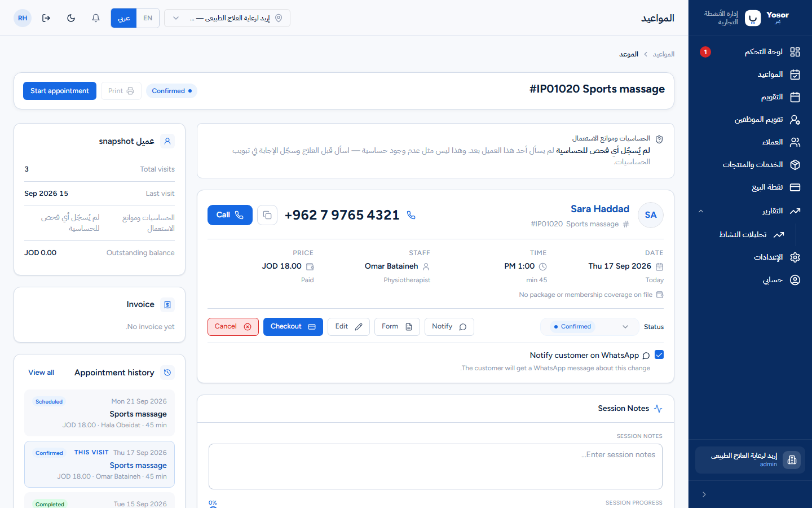The image size is (812, 508).
Task: Click the Last visit date Sep 2026 15
Action: [46, 194]
